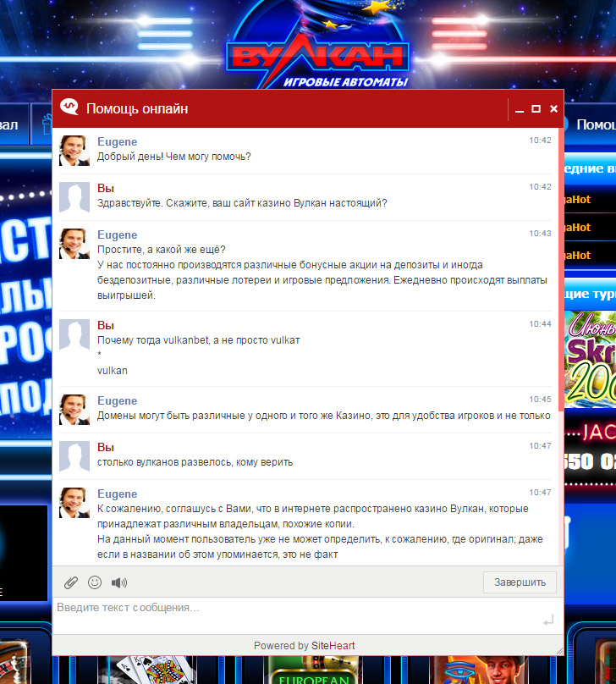616x684 pixels.
Task: Click the paperclip attach file icon
Action: 70,582
